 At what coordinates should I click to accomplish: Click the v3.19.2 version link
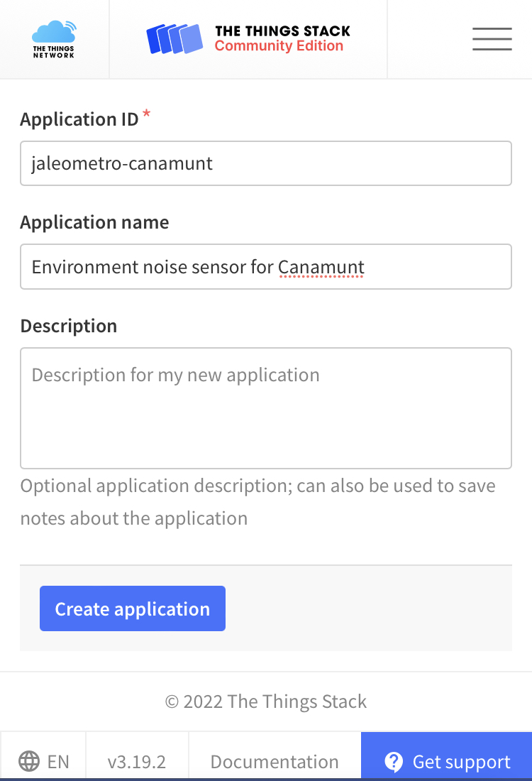137,762
